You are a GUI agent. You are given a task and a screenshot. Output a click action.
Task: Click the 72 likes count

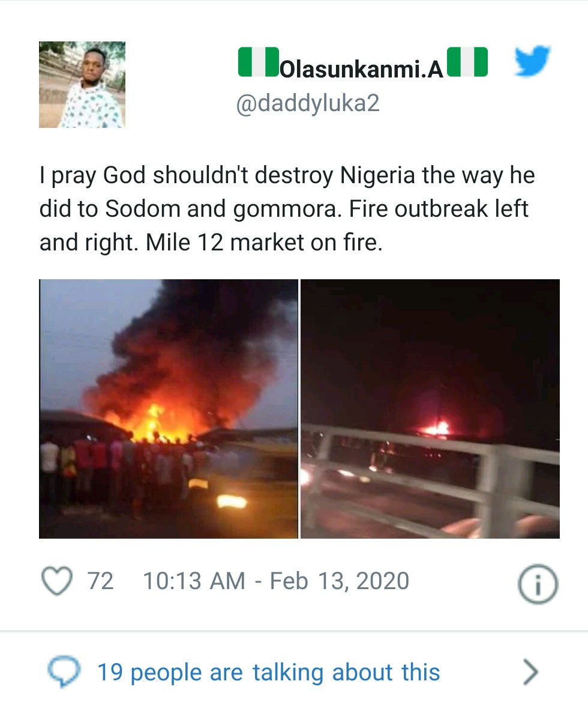pos(100,581)
